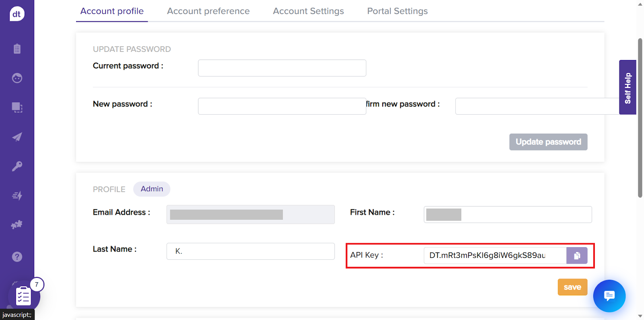The image size is (644, 320).
Task: Click the orange save button
Action: coord(572,287)
